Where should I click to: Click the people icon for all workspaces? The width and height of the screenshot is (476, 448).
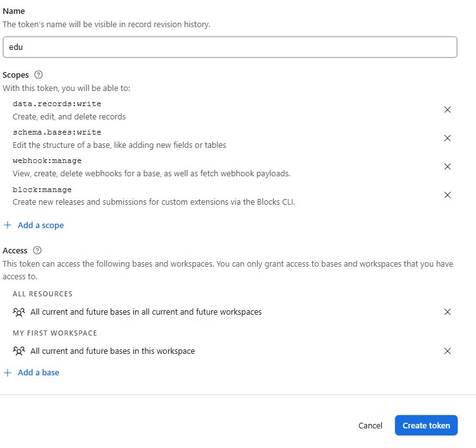[19, 312]
